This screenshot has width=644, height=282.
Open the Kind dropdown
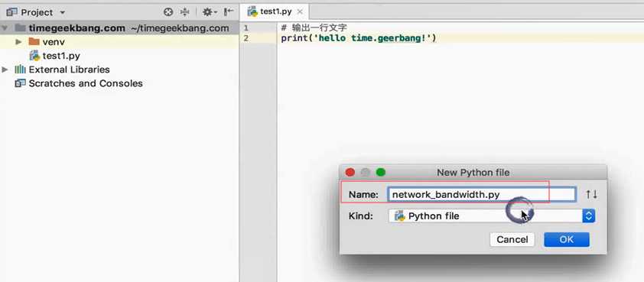click(492, 216)
